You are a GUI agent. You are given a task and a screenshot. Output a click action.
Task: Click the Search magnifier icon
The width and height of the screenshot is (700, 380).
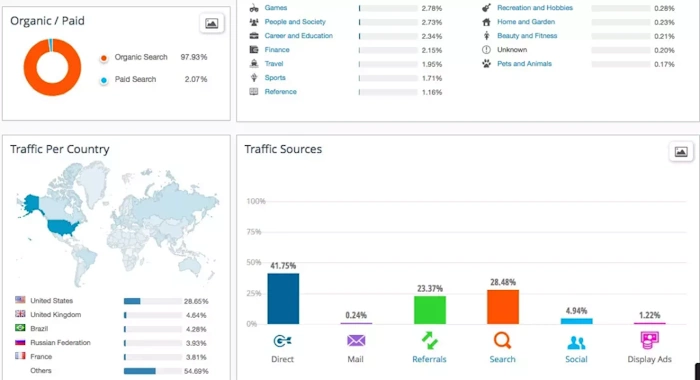(x=502, y=341)
